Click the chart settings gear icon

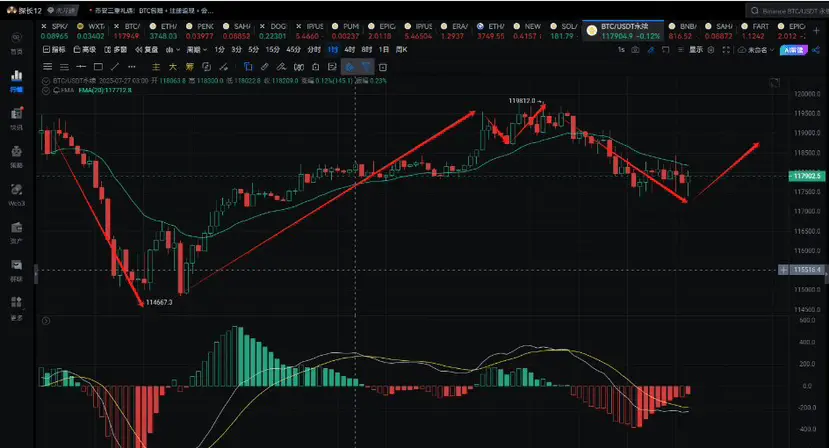[x=711, y=50]
